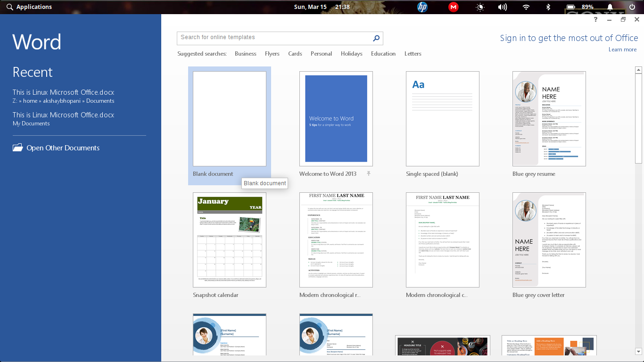
Task: Select the Blue grey resume template
Action: 549,119
